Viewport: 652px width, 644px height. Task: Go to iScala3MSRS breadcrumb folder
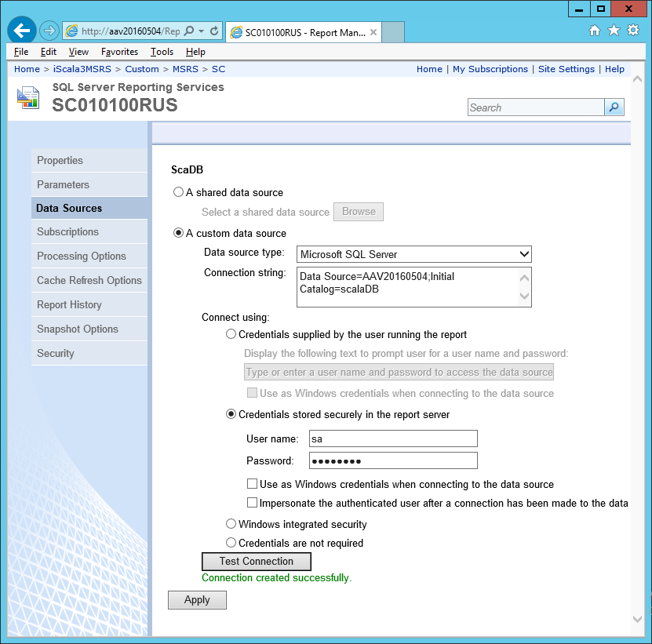pos(82,69)
